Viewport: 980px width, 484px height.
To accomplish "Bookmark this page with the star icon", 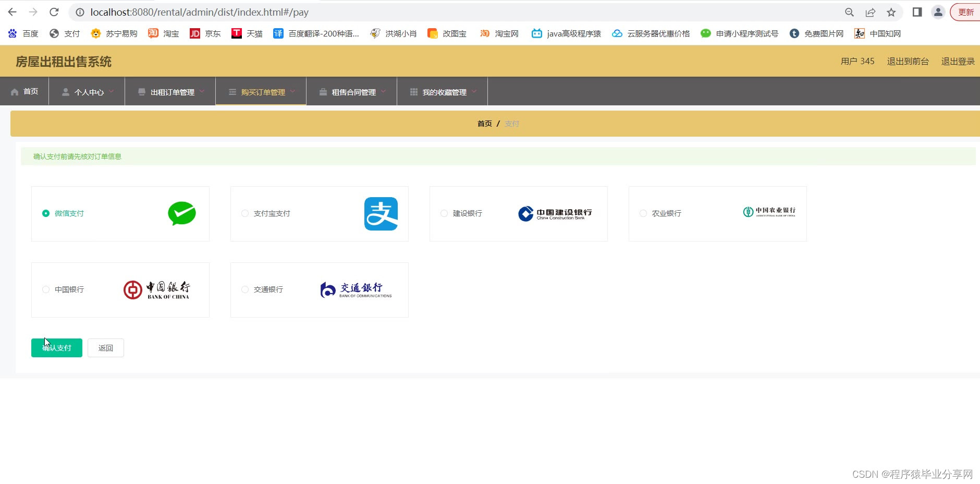I will (891, 12).
